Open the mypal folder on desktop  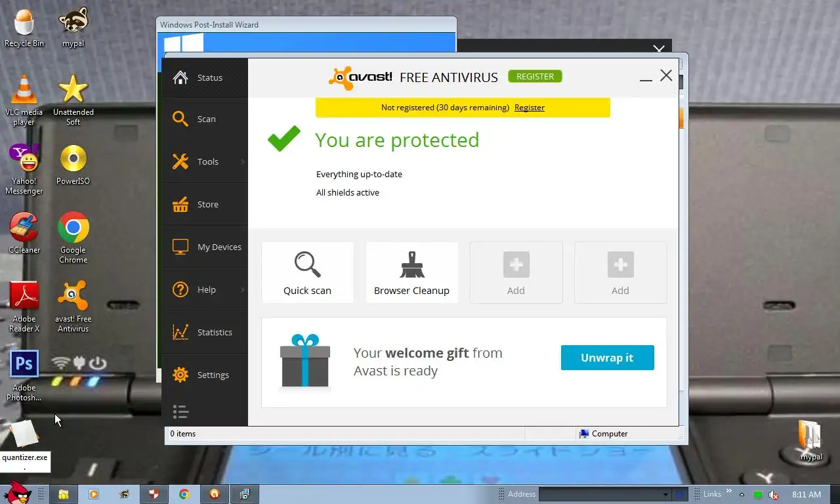[x=811, y=440]
